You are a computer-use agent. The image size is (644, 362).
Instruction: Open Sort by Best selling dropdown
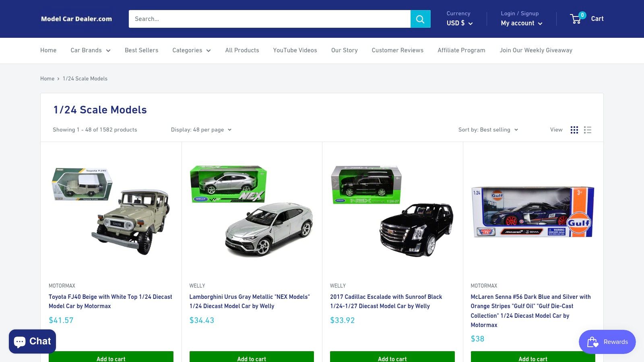pyautogui.click(x=488, y=130)
